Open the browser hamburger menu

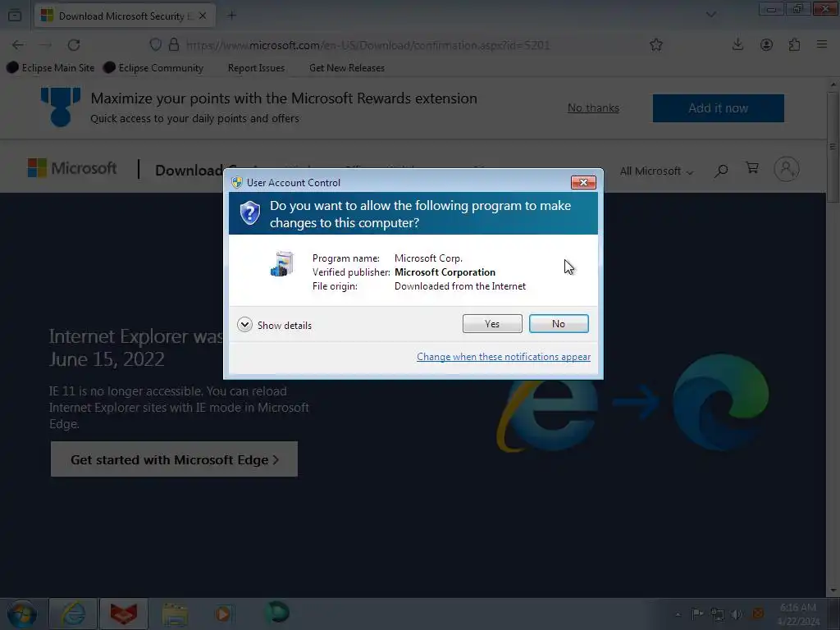pyautogui.click(x=822, y=45)
